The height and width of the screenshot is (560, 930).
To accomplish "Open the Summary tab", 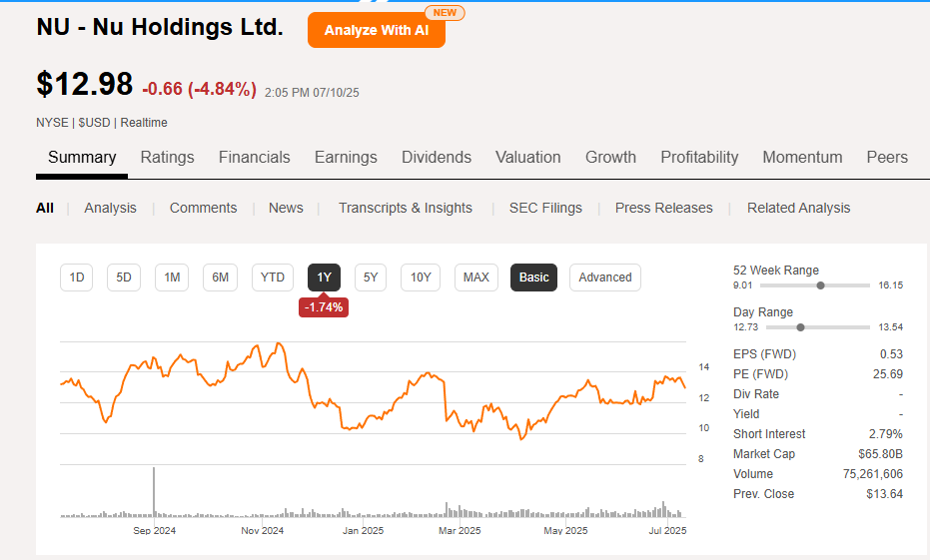I will 82,157.
